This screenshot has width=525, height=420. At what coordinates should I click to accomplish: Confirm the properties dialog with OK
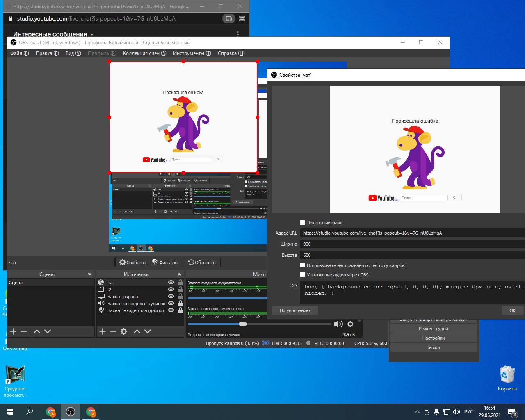pos(512,310)
